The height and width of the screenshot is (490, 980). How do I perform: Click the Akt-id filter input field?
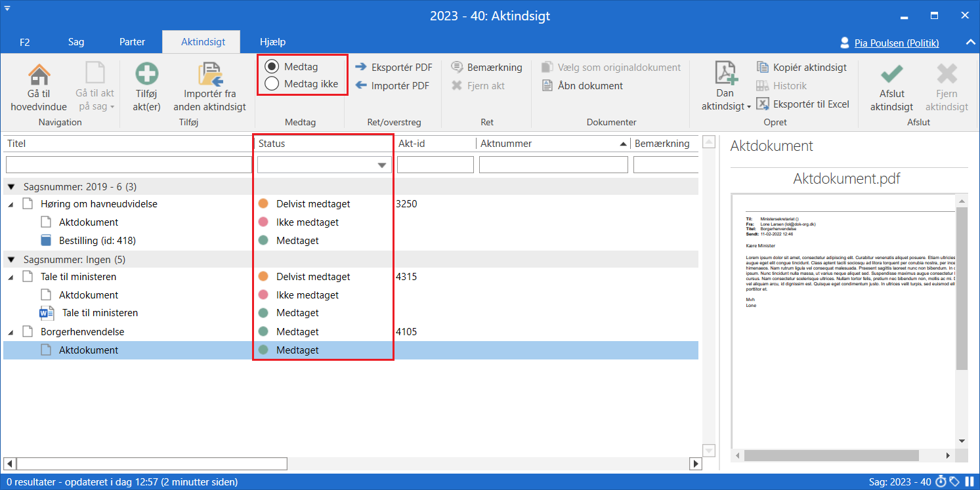click(435, 165)
